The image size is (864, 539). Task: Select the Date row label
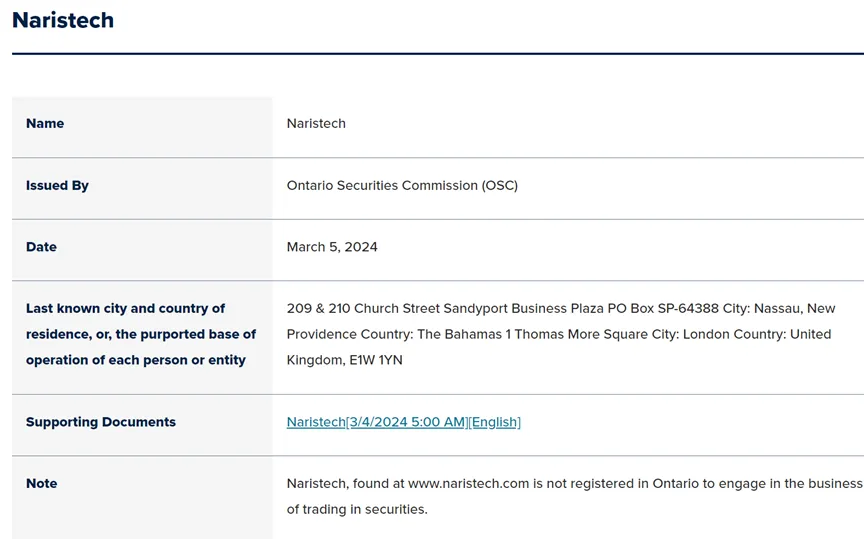[x=41, y=247]
